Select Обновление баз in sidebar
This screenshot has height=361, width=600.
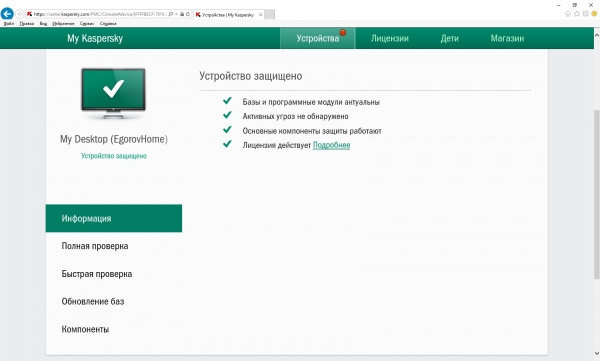(x=114, y=301)
